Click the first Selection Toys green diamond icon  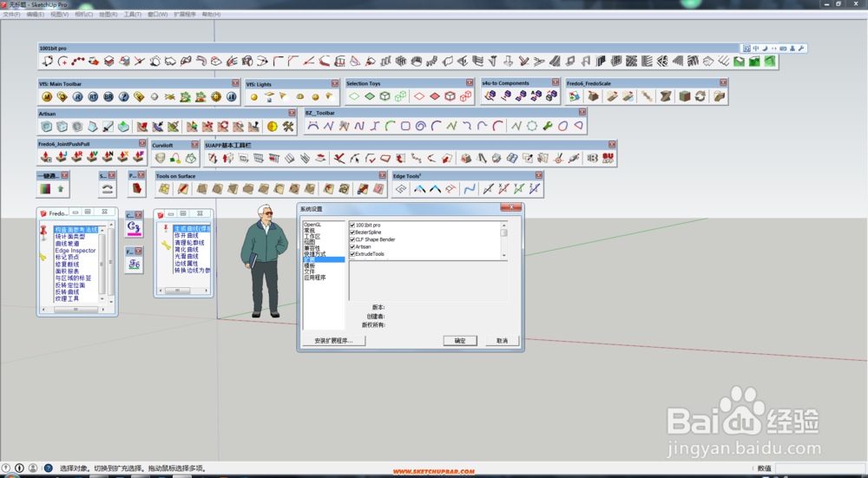pyautogui.click(x=354, y=96)
